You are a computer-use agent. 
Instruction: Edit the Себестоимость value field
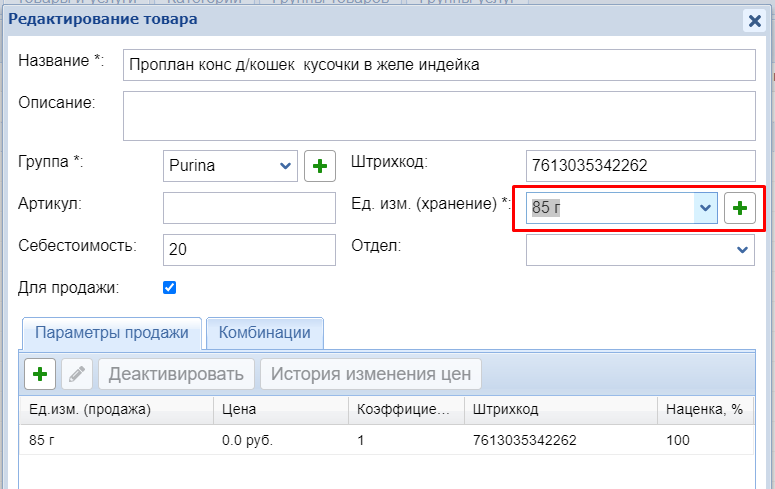point(249,249)
